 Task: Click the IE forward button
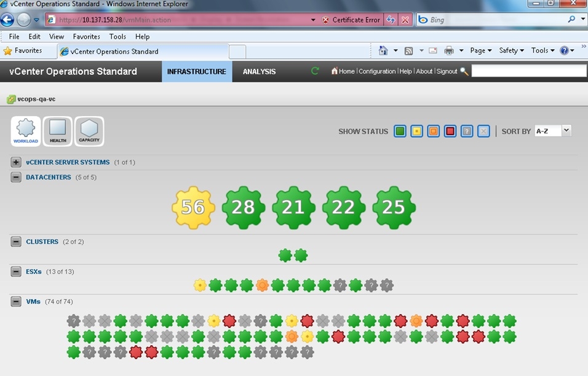click(23, 20)
